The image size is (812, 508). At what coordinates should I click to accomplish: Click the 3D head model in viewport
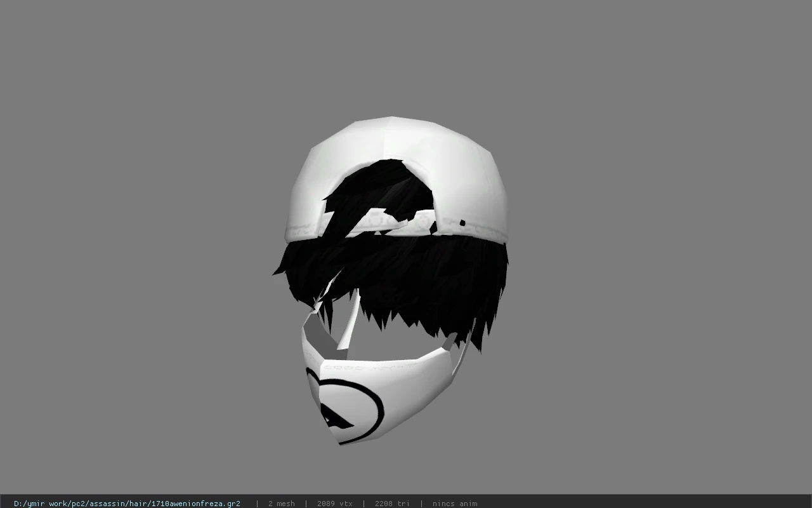(x=391, y=280)
